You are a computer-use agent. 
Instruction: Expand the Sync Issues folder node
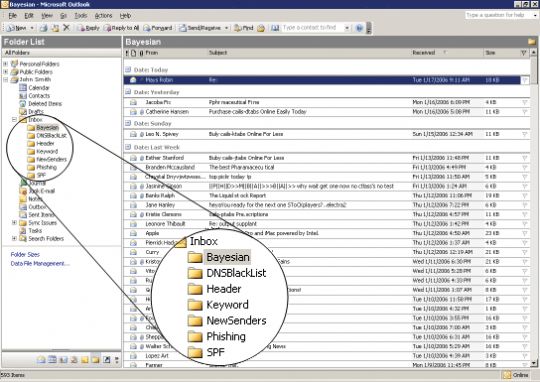14,223
